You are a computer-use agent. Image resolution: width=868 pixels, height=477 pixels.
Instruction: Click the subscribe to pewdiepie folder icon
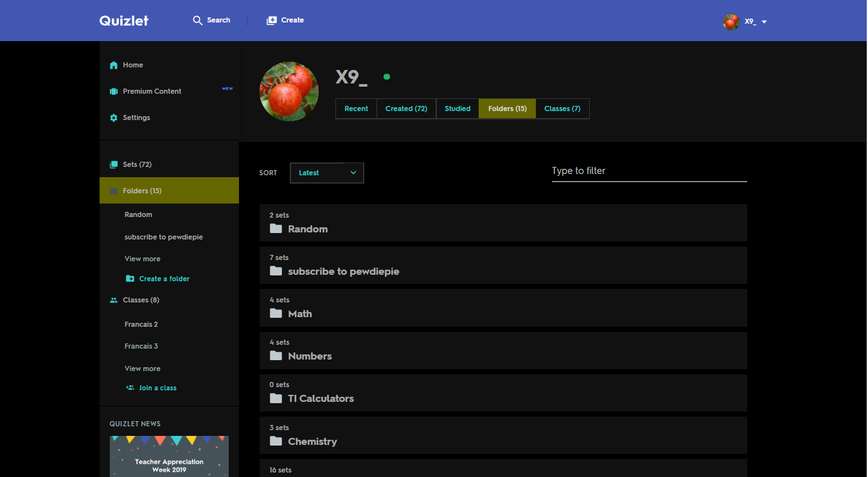click(x=276, y=271)
